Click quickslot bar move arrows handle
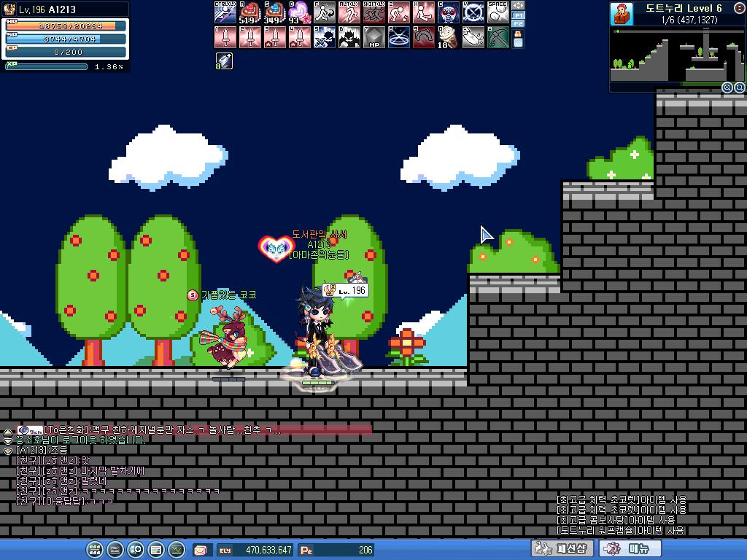 [x=518, y=6]
